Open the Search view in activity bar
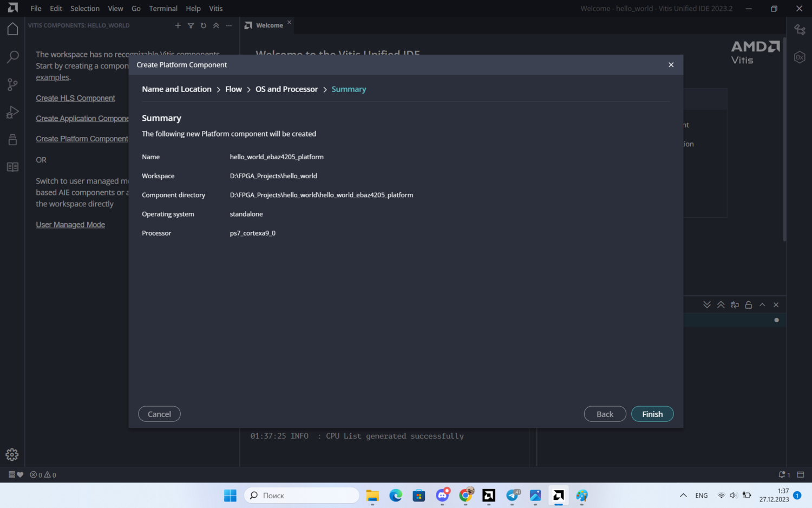The image size is (812, 508). [12, 57]
